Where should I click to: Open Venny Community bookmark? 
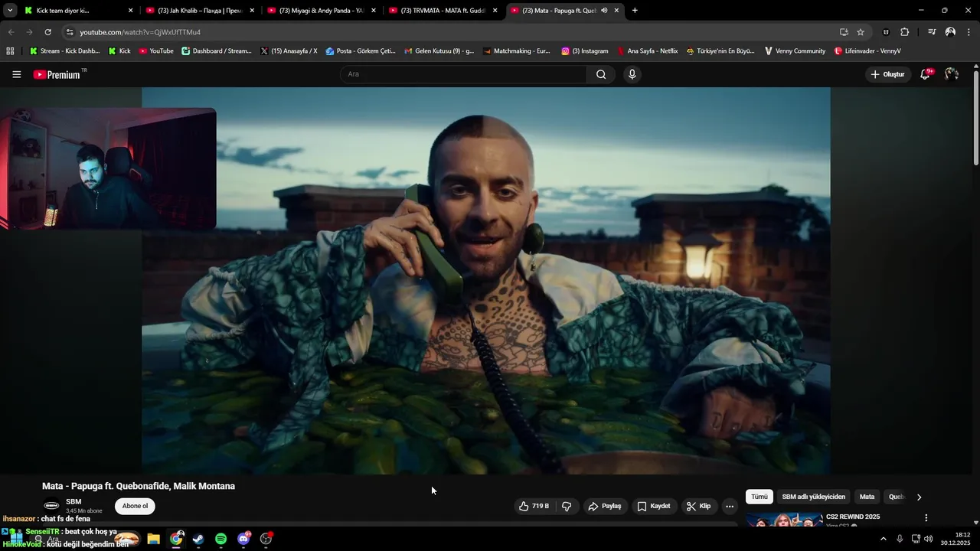(795, 51)
